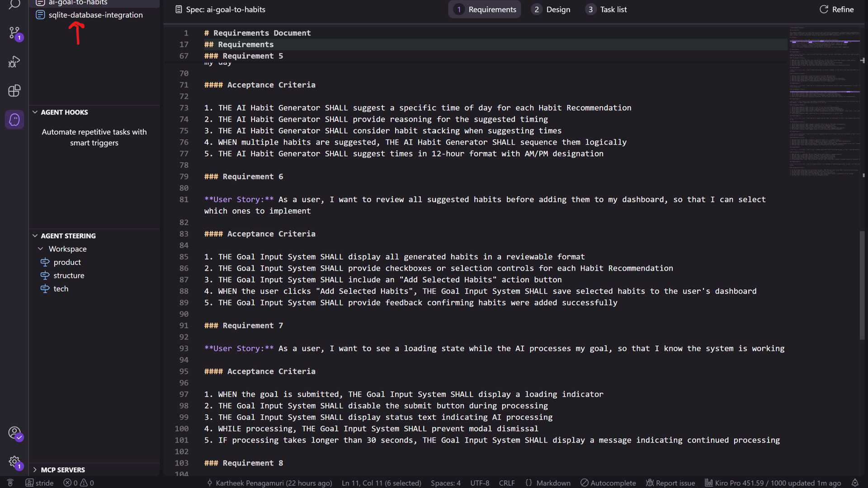Select the Kiro ghost icon in sidebar
This screenshot has height=488, width=868.
pos(14,120)
